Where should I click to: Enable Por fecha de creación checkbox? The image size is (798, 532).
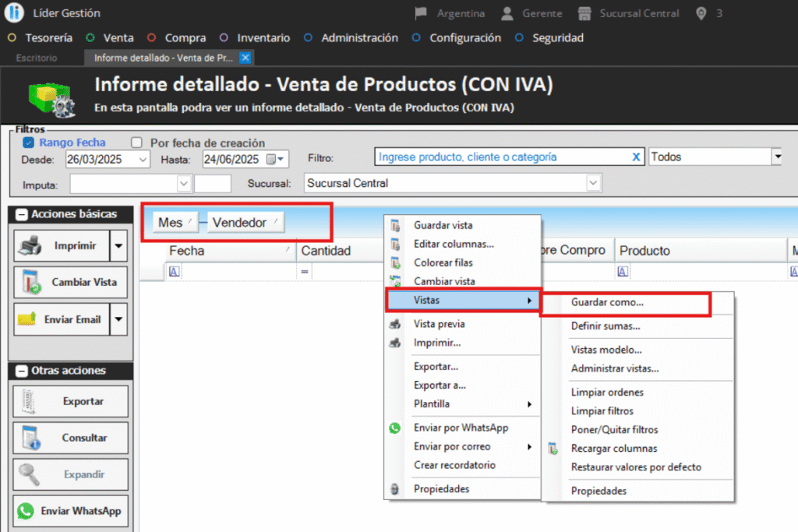(x=137, y=143)
